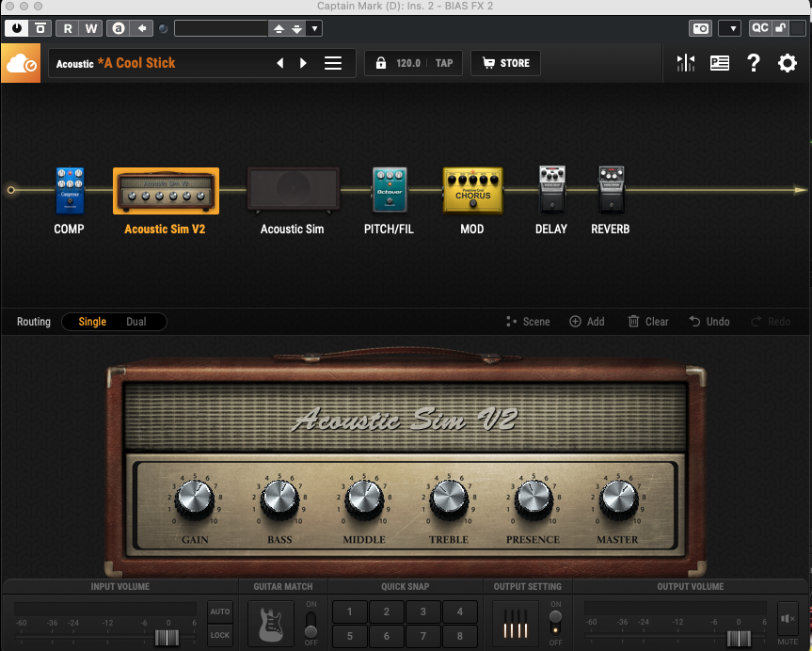Select next host preset with down arrow

pos(296,28)
